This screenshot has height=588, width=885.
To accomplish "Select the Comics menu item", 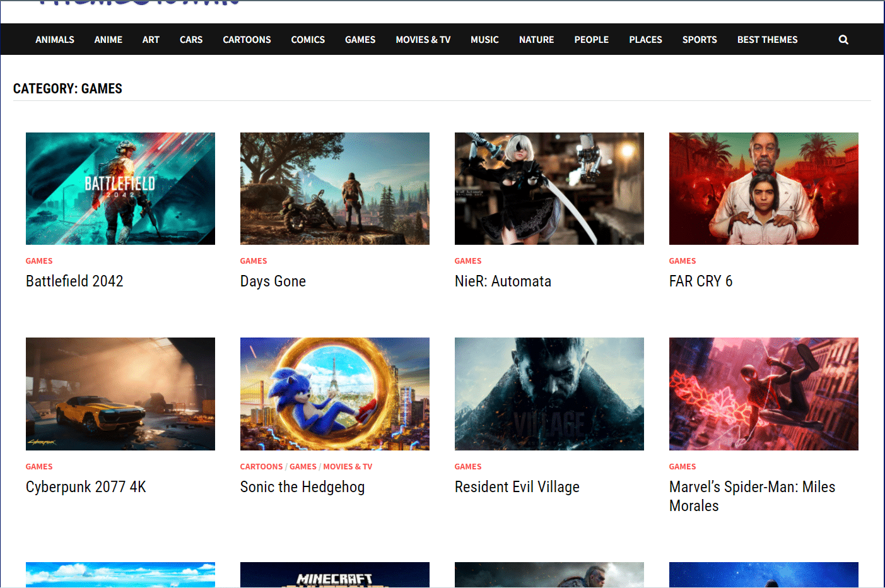I will click(308, 40).
